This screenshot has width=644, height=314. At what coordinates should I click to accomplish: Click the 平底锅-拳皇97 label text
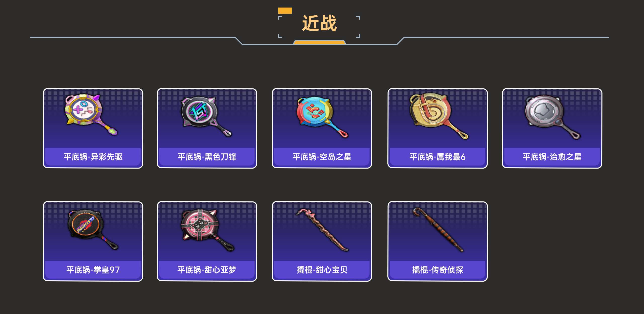point(93,270)
